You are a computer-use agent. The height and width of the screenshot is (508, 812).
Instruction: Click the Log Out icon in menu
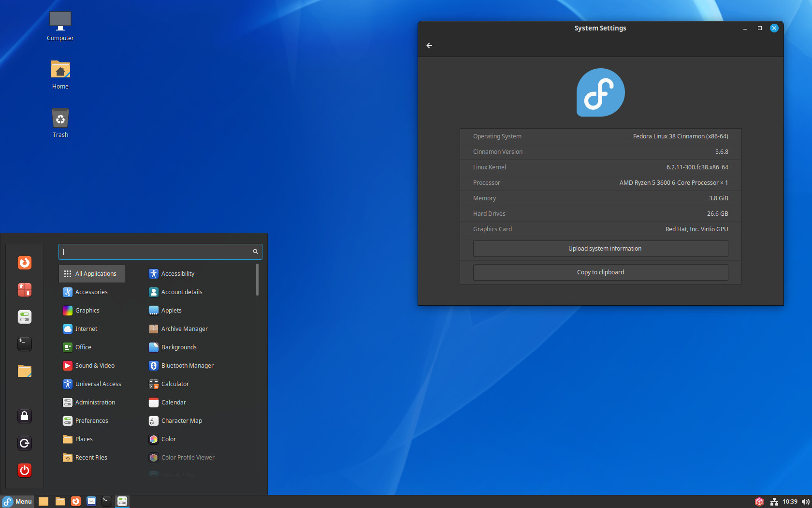pos(25,443)
